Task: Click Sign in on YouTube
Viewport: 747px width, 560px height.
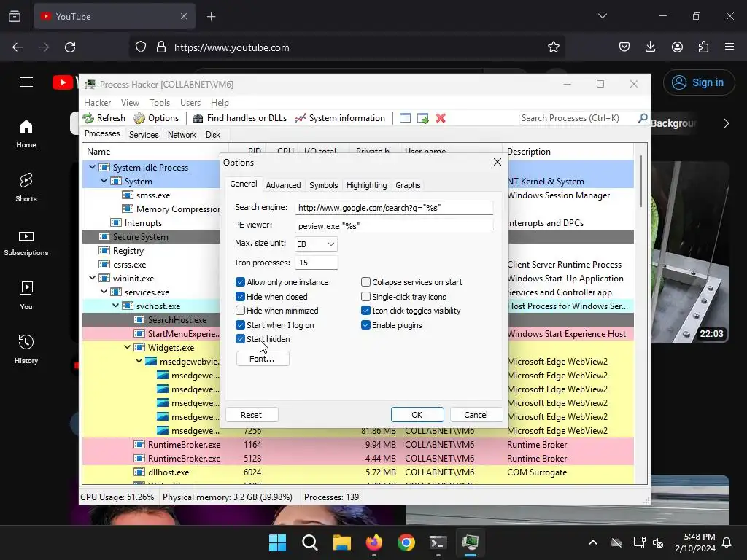Action: click(698, 82)
